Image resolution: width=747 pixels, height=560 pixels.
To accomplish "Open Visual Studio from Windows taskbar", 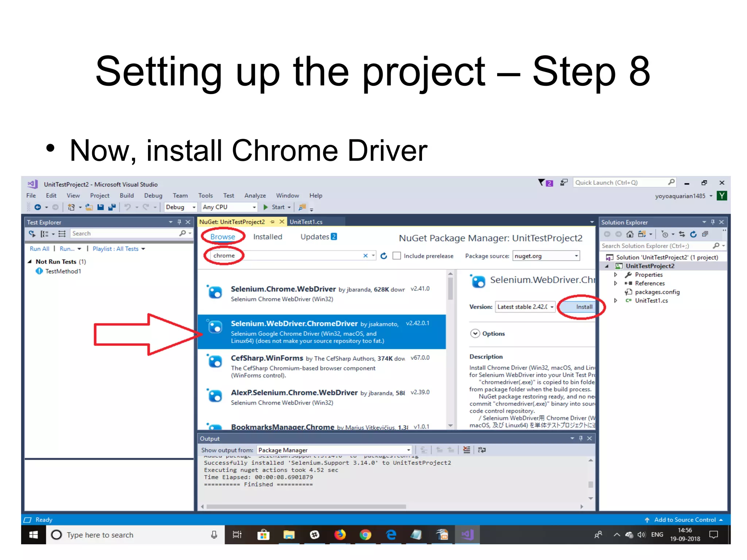I will pyautogui.click(x=467, y=535).
